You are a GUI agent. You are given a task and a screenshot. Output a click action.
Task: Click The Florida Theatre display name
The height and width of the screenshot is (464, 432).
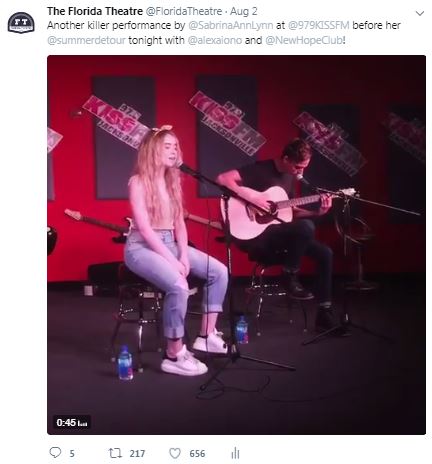pos(95,11)
